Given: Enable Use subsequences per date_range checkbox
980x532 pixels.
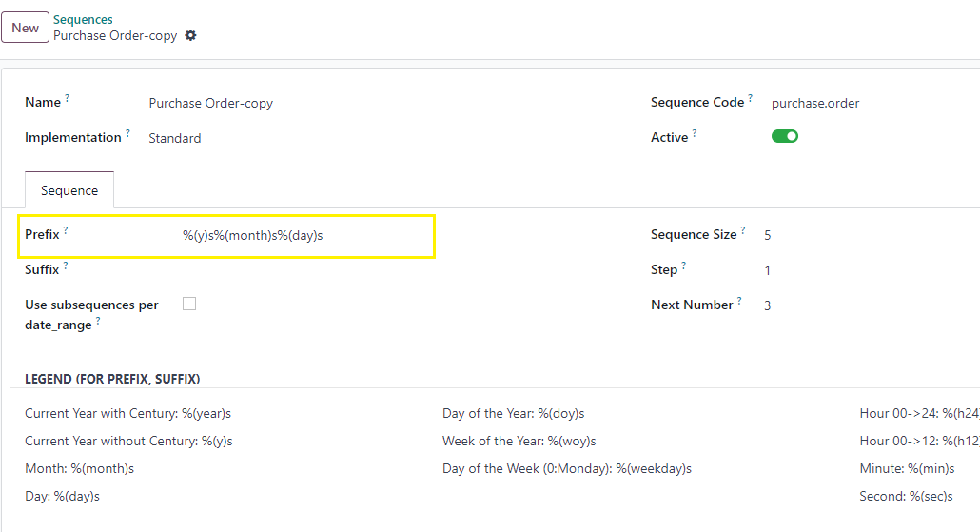Looking at the screenshot, I should click(x=189, y=304).
